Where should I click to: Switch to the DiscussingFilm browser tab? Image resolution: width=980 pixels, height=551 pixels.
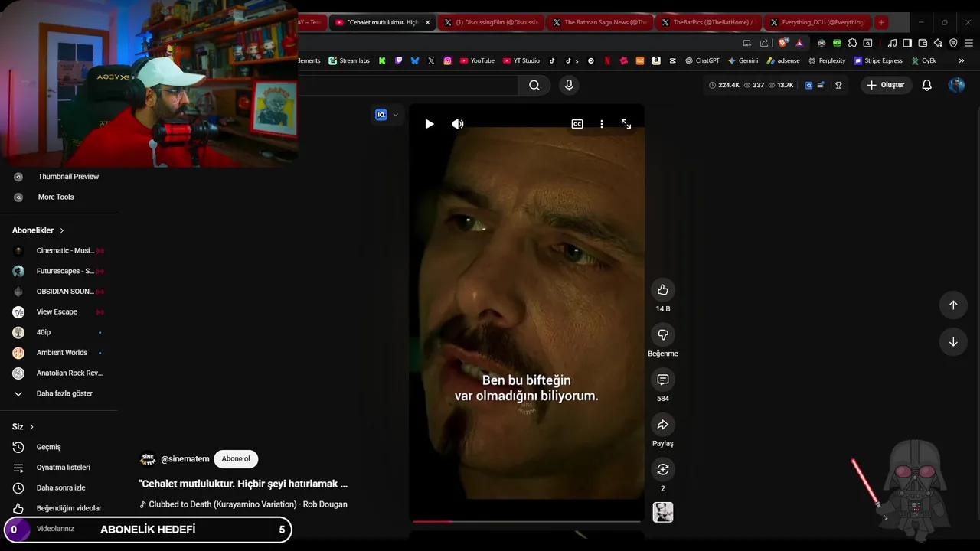tap(492, 22)
